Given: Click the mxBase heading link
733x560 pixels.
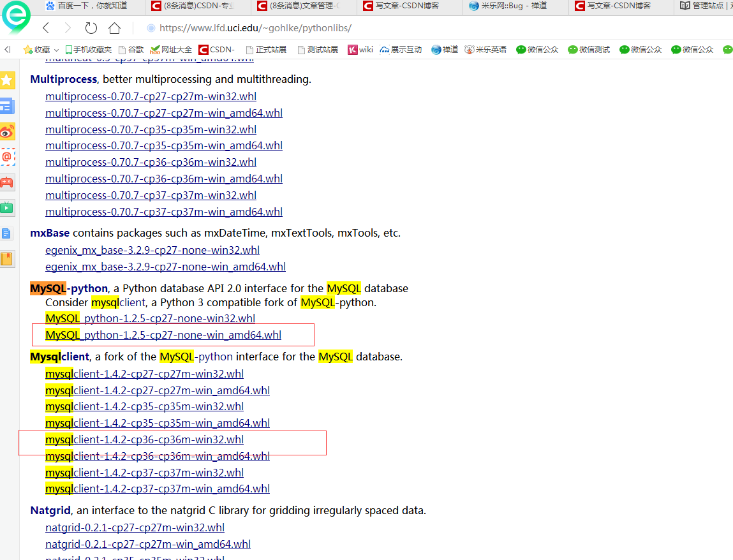Looking at the screenshot, I should pyautogui.click(x=50, y=233).
